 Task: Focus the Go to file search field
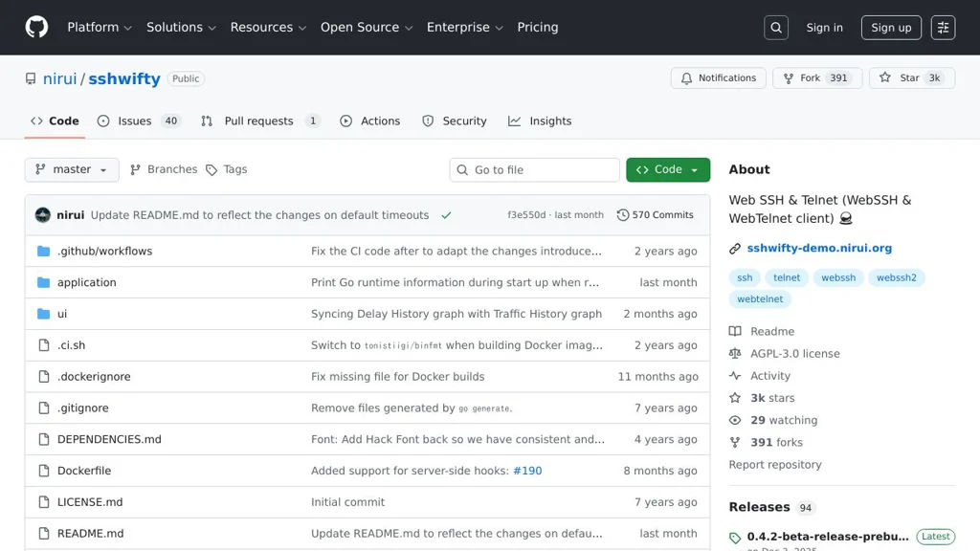534,170
